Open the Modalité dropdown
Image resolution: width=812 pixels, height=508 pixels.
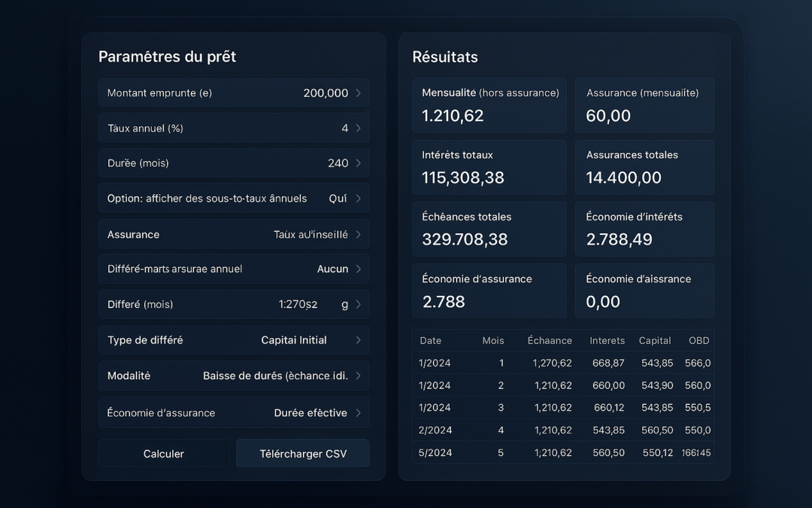(x=233, y=375)
